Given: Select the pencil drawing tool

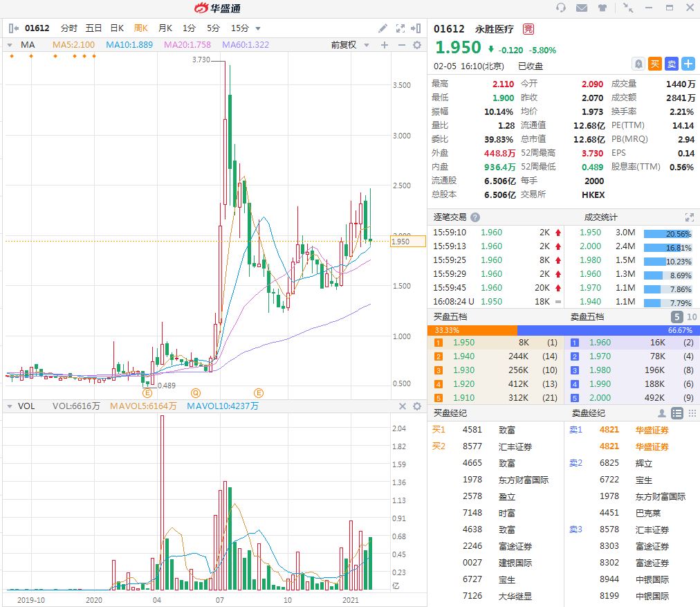Looking at the screenshot, I should 383,28.
